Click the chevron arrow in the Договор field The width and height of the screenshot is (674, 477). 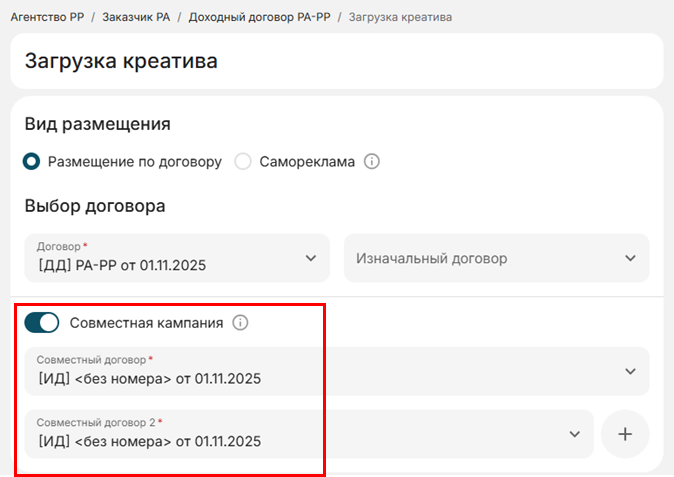pos(310,258)
